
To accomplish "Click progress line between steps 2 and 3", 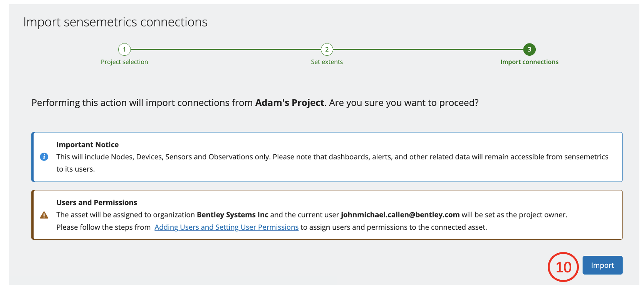I will [x=428, y=49].
